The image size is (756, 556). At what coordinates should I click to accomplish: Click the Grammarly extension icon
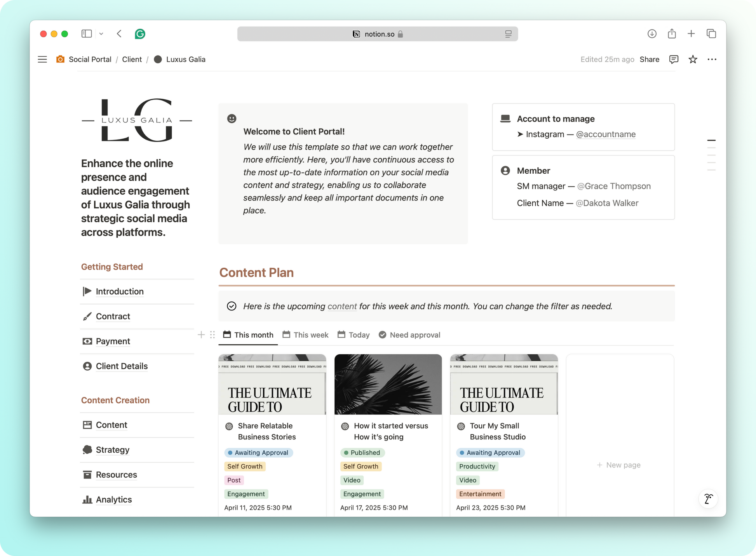tap(140, 34)
